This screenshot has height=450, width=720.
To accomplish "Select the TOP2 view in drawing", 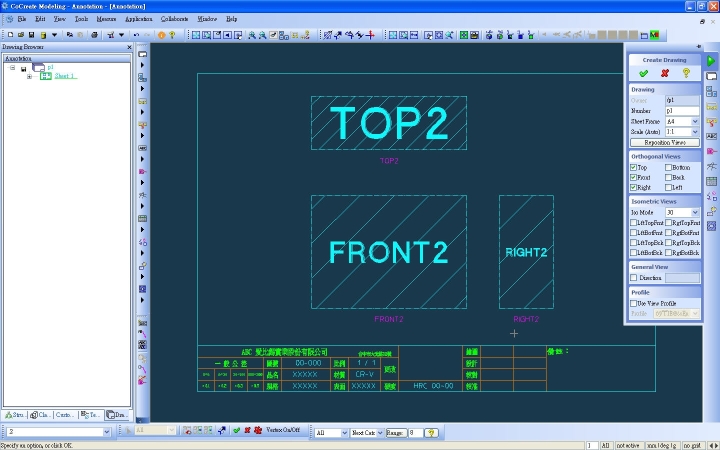I will tap(389, 123).
